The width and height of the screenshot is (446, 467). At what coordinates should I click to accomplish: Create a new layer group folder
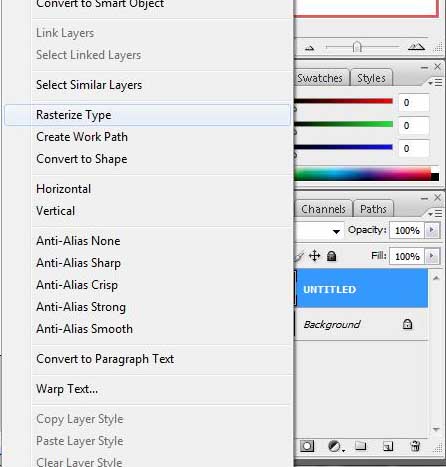pyautogui.click(x=361, y=446)
